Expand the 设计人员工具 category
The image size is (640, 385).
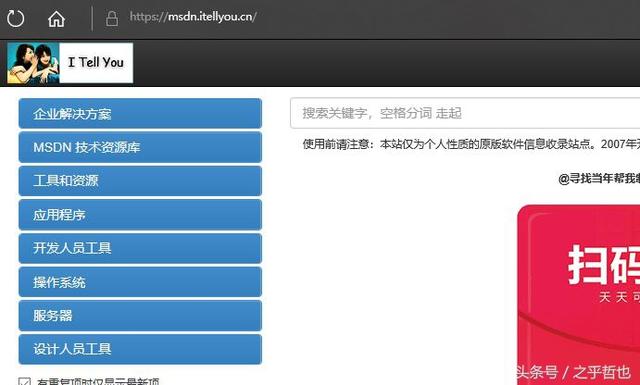(x=140, y=349)
